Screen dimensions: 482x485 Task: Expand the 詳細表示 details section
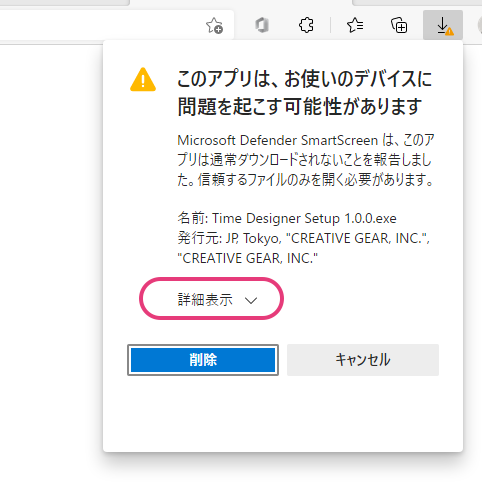(211, 299)
